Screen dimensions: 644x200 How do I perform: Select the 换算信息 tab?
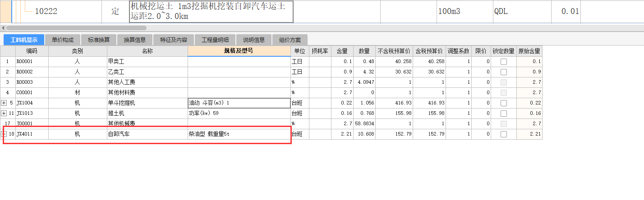click(x=135, y=40)
